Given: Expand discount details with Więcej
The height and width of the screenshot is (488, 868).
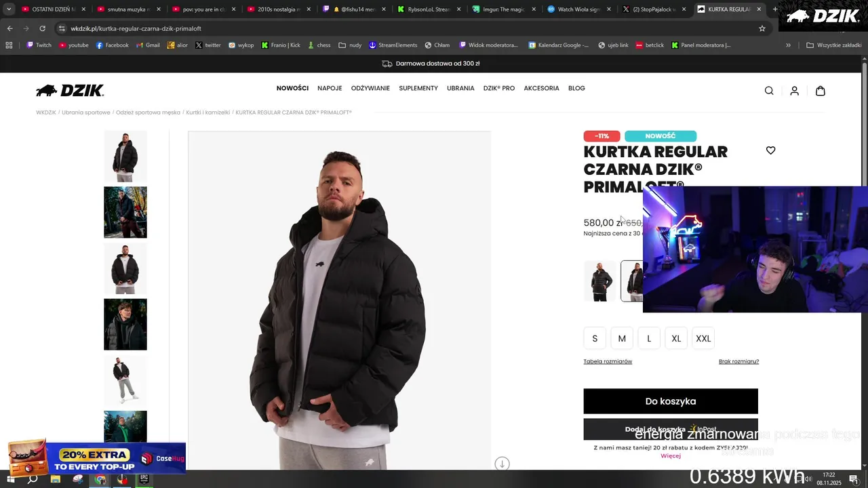Looking at the screenshot, I should click(x=671, y=456).
